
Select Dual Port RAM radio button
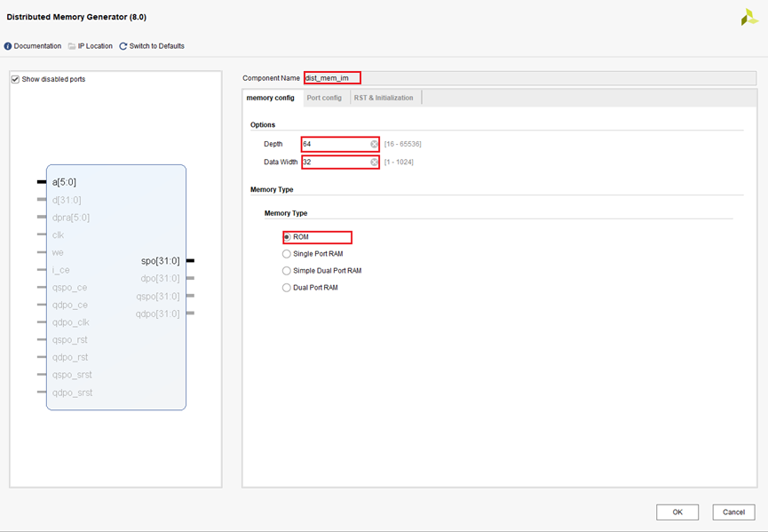point(287,288)
